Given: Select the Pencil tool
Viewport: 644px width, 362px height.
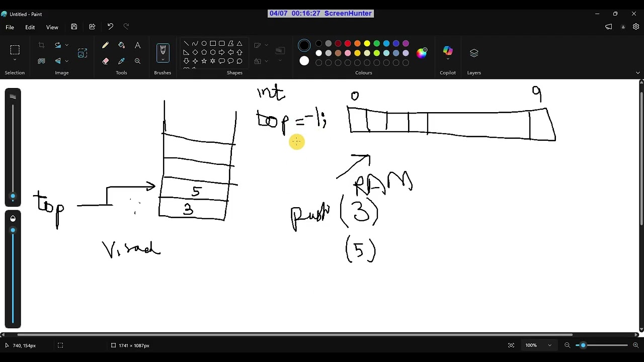Looking at the screenshot, I should pos(105,45).
